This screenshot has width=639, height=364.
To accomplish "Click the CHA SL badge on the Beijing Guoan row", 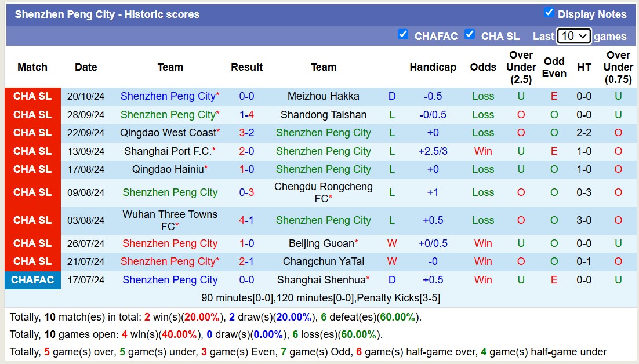I will (32, 243).
